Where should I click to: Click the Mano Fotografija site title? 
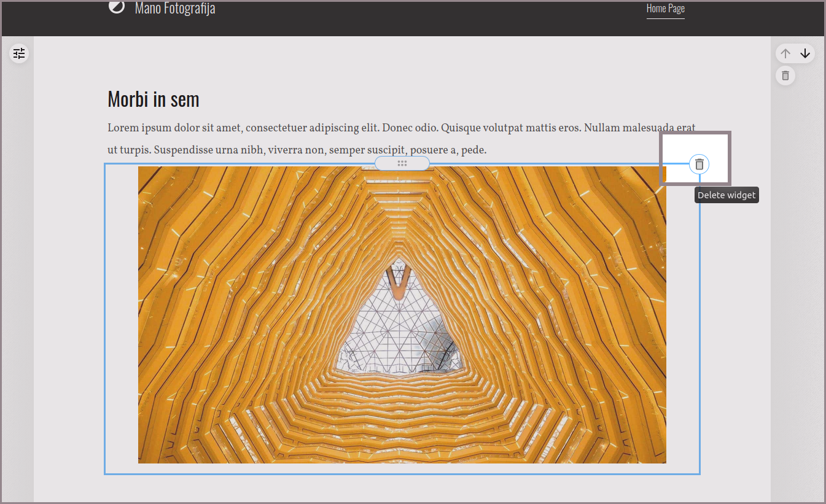pos(175,9)
